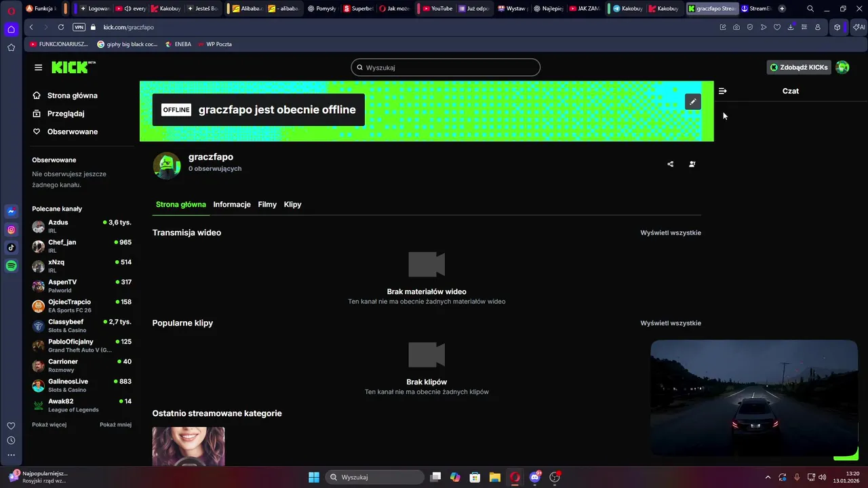Open Opera sidebar favorites heart
Image resolution: width=868 pixels, height=488 pixels.
click(x=12, y=426)
